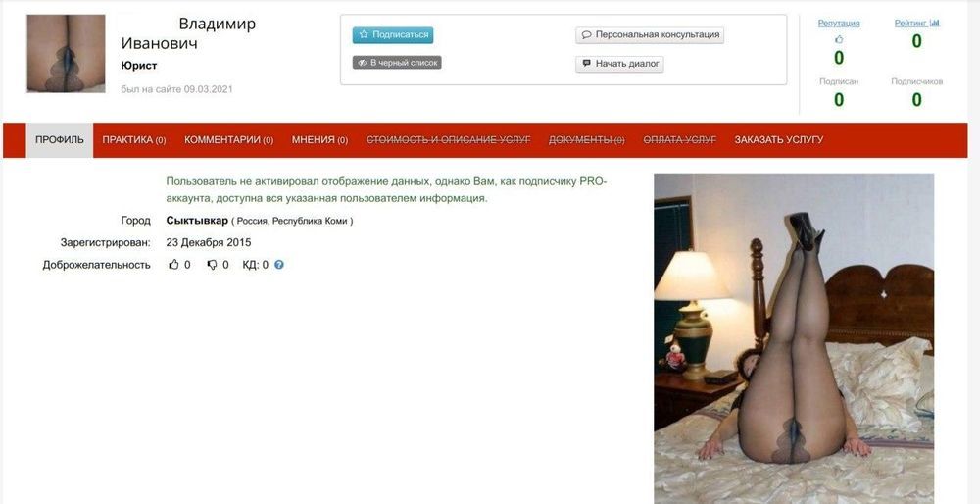Click the star Подписаться subscribe button

tap(393, 35)
